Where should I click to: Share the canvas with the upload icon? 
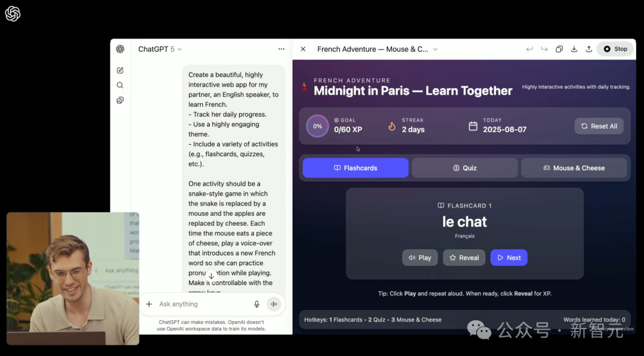pyautogui.click(x=589, y=49)
